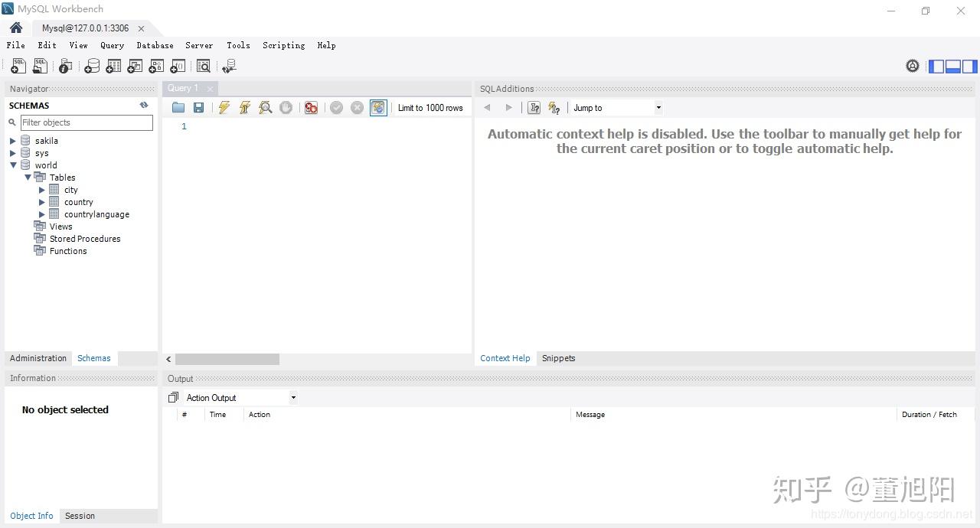
Task: Toggle the sidebar panel visibility
Action: tap(936, 67)
